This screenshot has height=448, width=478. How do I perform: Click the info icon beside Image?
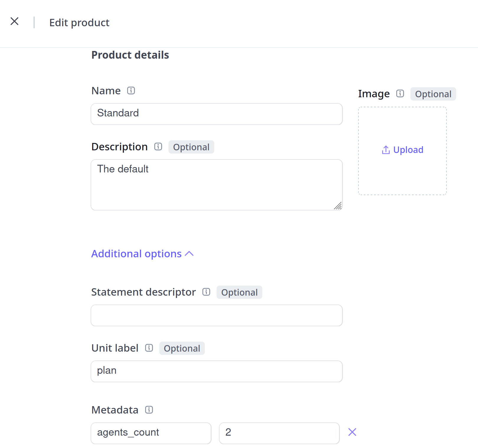click(400, 93)
